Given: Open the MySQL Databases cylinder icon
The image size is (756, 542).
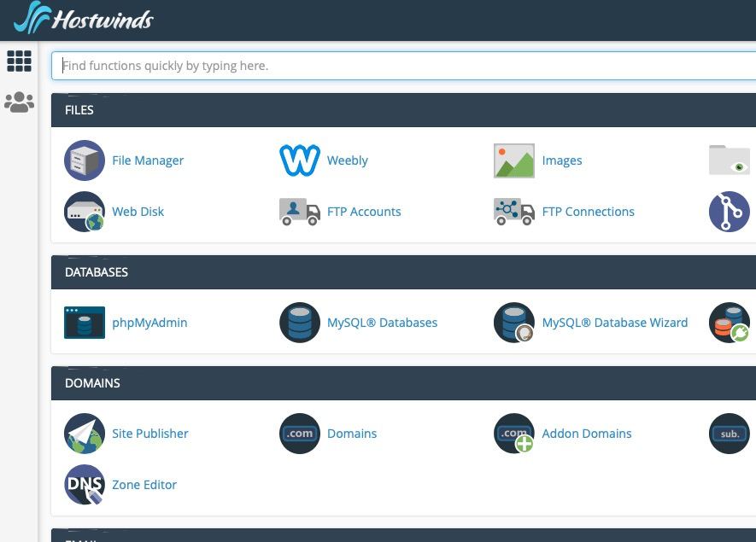Looking at the screenshot, I should click(x=300, y=323).
